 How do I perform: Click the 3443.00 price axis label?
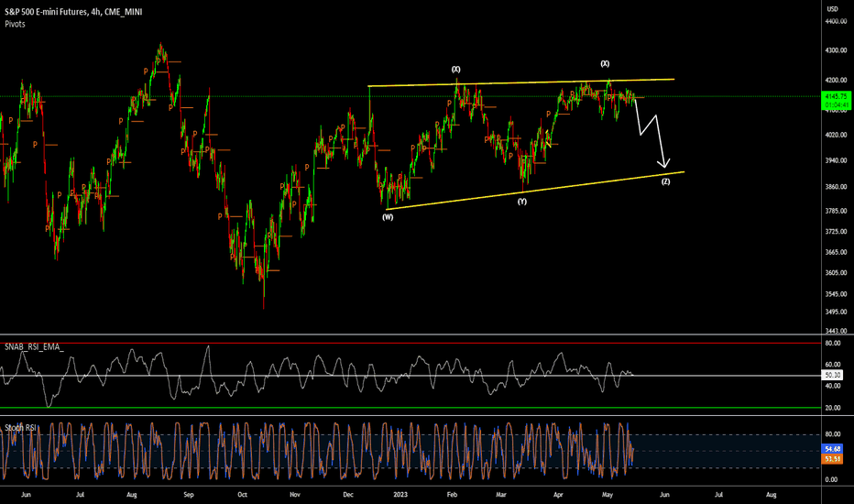coord(836,330)
